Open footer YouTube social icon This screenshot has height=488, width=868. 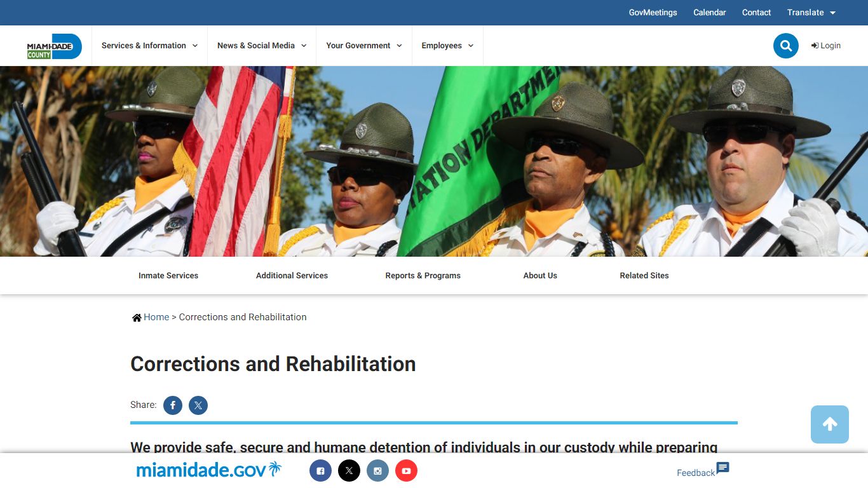[406, 471]
